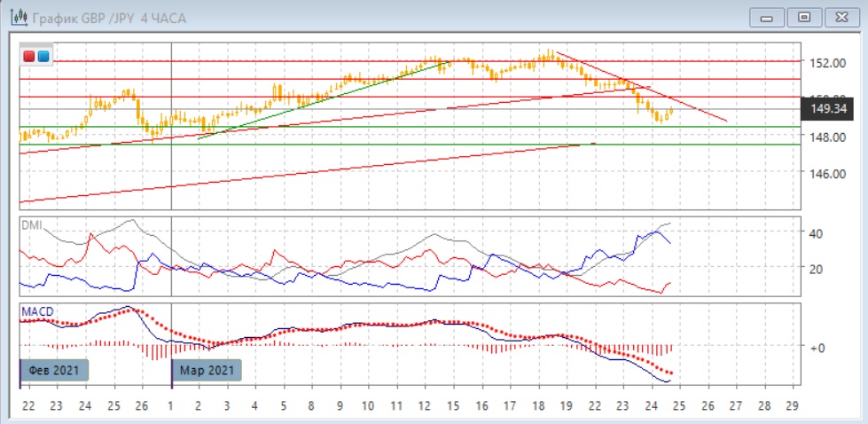Click the 146.00 price axis label
This screenshot has width=868, height=424.
pyautogui.click(x=824, y=174)
